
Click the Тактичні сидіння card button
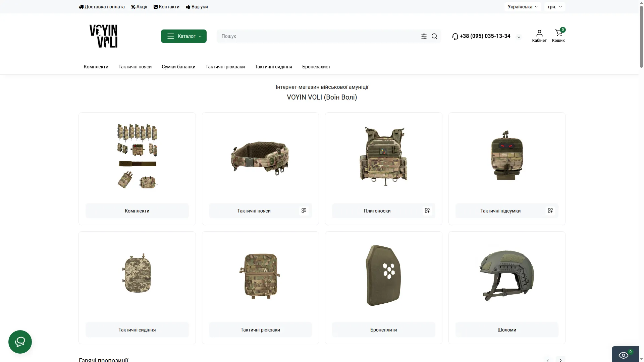[x=137, y=329]
